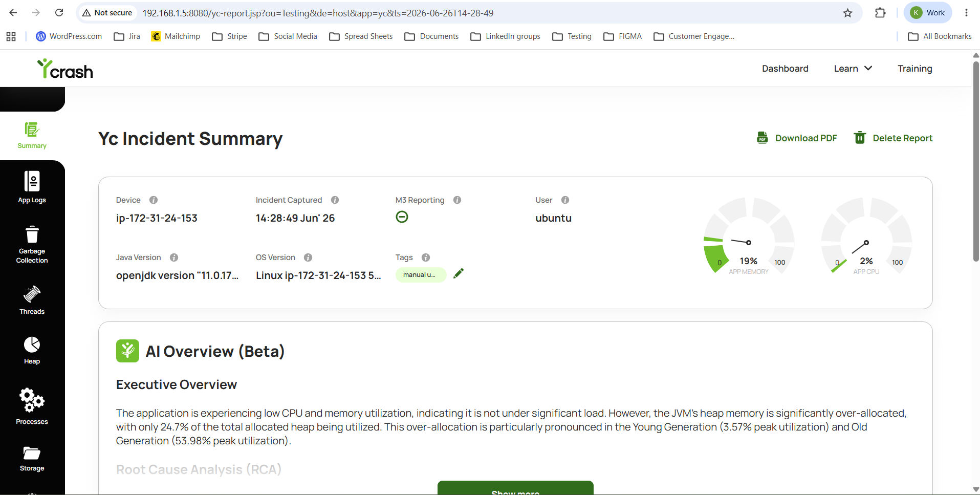This screenshot has width=980, height=495.
Task: Open the Dashboard nav item
Action: point(785,69)
